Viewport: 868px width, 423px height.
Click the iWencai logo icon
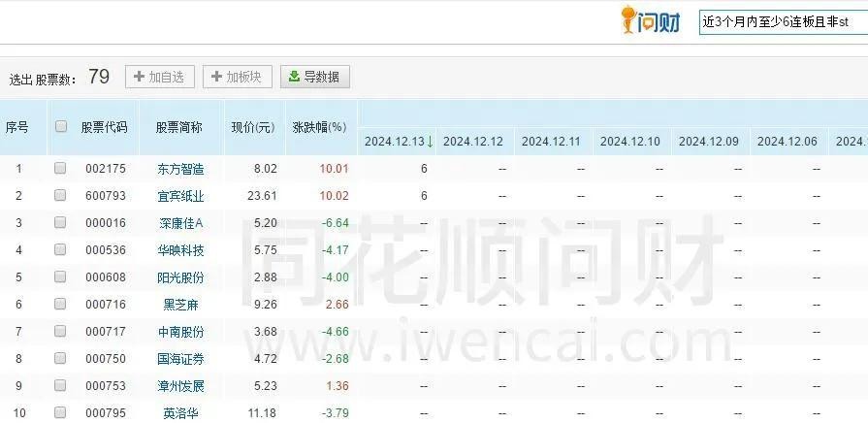651,20
